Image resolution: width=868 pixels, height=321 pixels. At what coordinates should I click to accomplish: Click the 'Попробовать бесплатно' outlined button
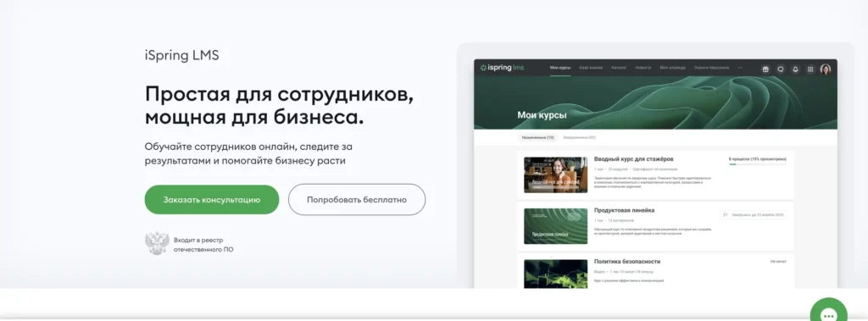[357, 200]
